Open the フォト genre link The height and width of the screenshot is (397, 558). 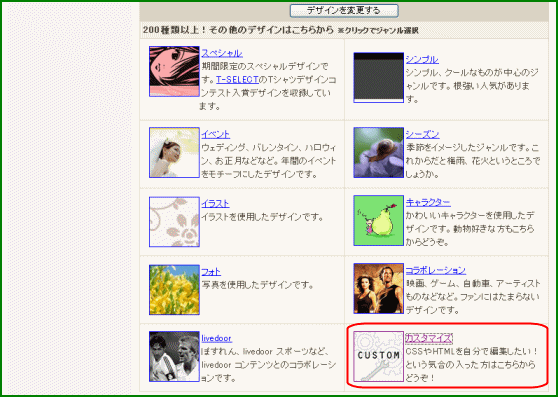(211, 272)
